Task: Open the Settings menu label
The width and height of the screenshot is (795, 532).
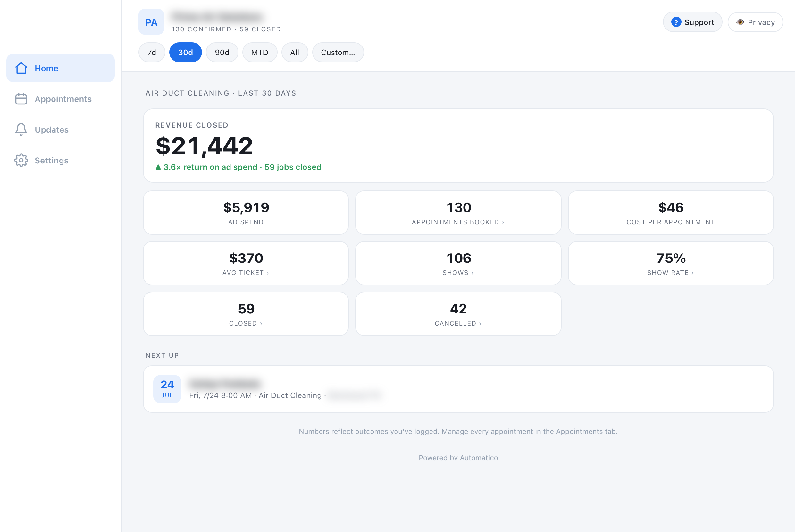Action: pos(52,161)
